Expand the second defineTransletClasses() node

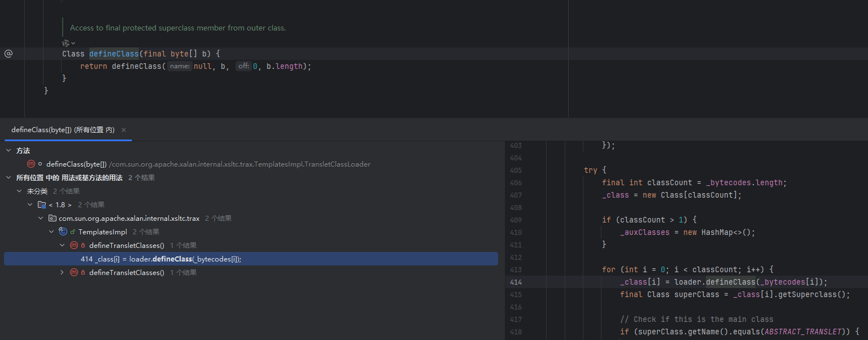click(62, 273)
